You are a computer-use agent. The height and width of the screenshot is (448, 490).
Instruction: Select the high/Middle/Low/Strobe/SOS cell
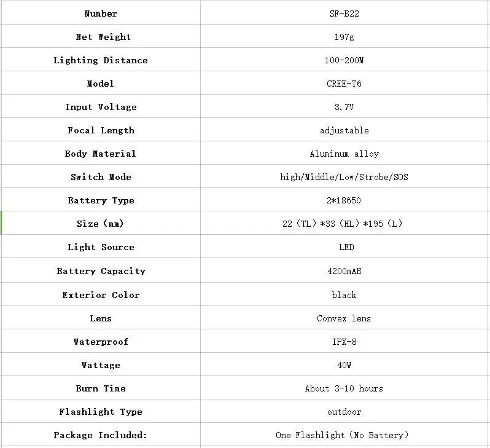point(344,176)
